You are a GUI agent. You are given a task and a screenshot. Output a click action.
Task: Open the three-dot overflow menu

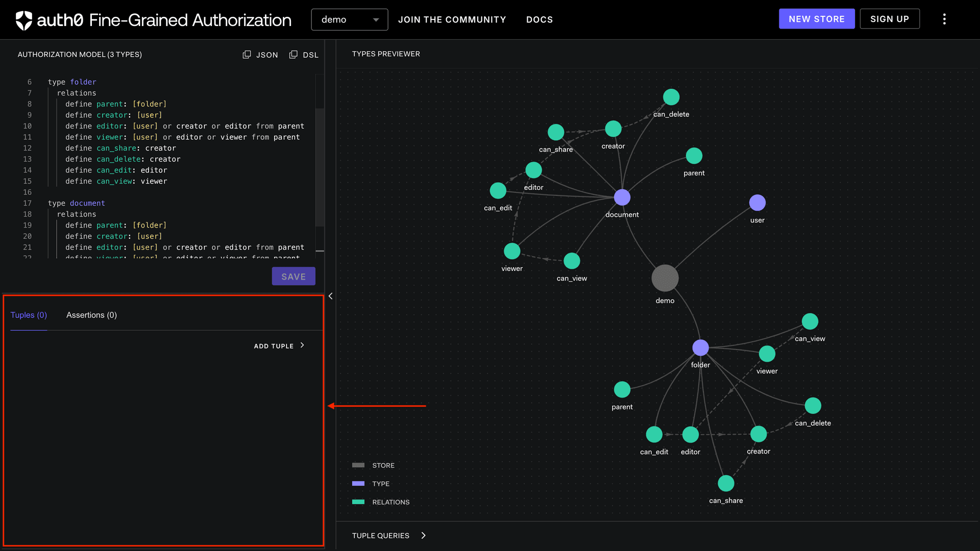(945, 19)
